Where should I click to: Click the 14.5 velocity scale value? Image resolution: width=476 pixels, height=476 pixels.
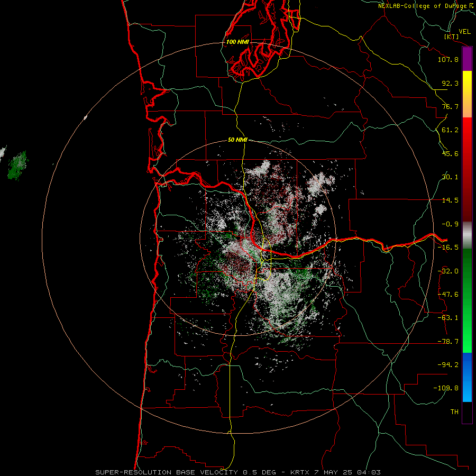pos(450,200)
